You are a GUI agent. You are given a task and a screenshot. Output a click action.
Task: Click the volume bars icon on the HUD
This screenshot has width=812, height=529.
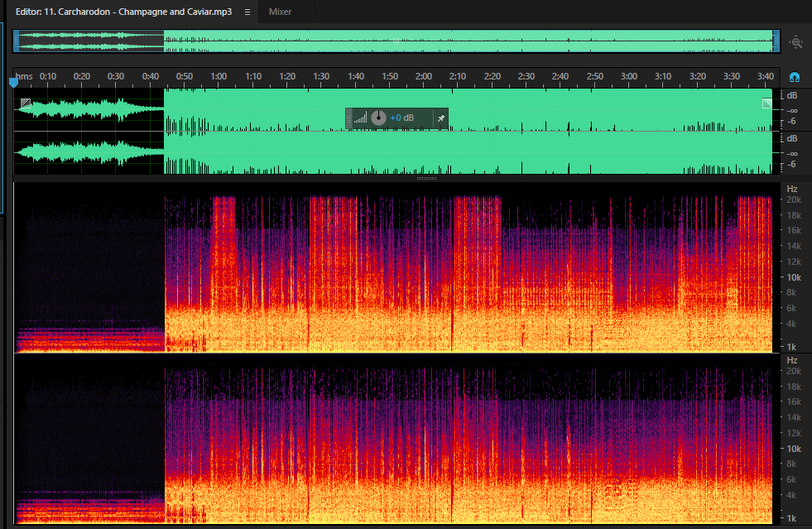(x=360, y=118)
